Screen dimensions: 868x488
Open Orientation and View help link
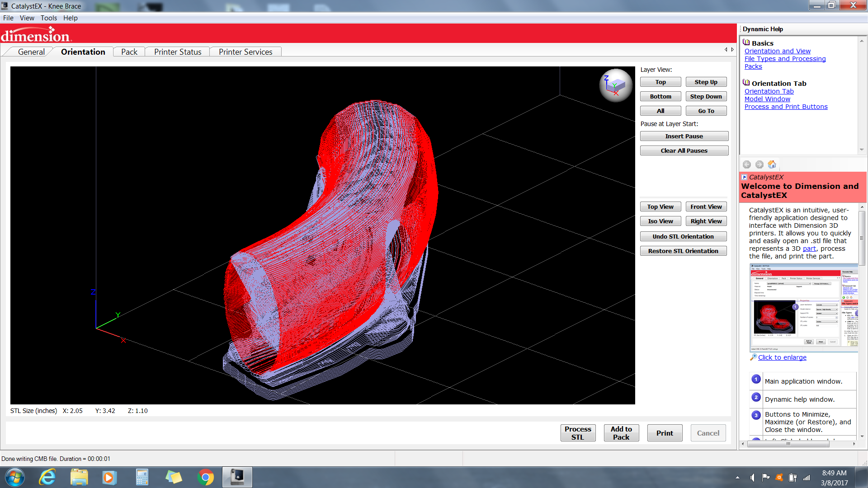tap(778, 51)
